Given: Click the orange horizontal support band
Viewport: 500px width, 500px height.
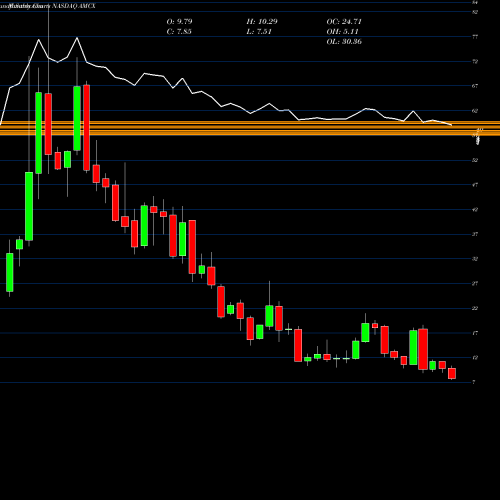Looking at the screenshot, I should [x=250, y=128].
